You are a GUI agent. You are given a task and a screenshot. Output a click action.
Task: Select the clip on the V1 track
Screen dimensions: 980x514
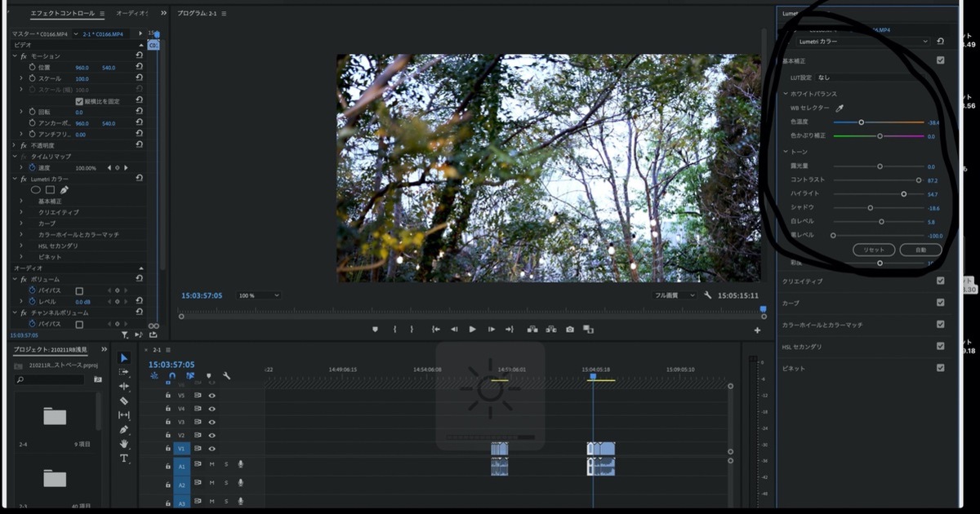pos(600,449)
